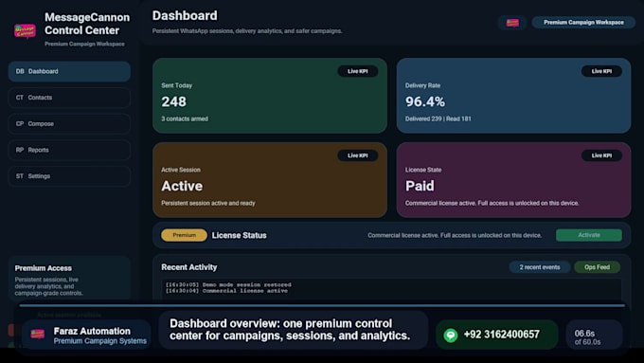Click the MessageCannon logo badge in header

point(512,23)
